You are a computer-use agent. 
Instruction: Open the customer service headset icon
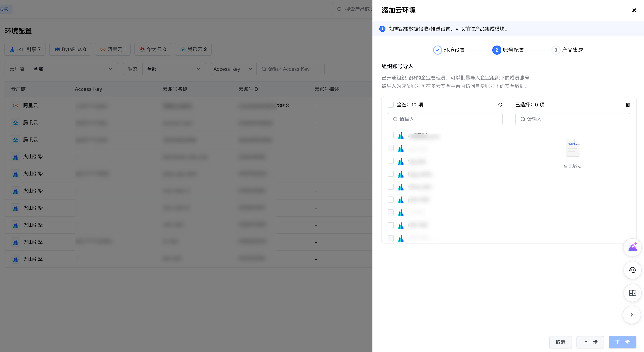click(632, 270)
